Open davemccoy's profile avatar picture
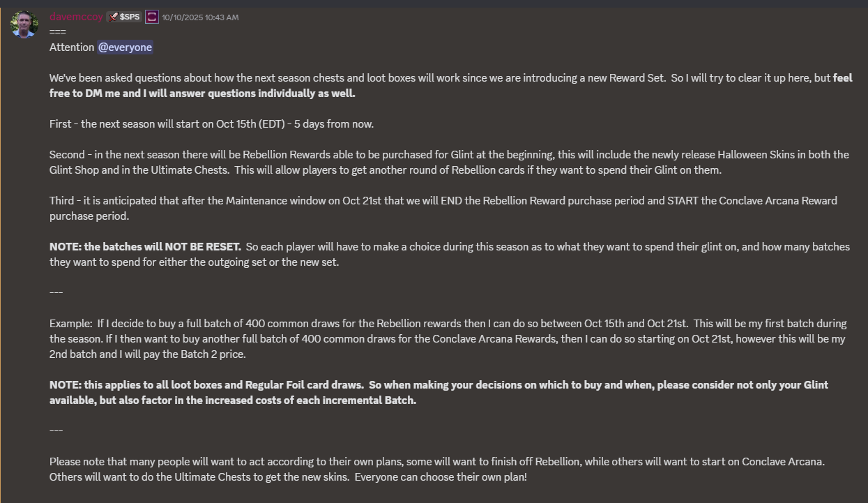Image resolution: width=868 pixels, height=503 pixels. (x=24, y=24)
